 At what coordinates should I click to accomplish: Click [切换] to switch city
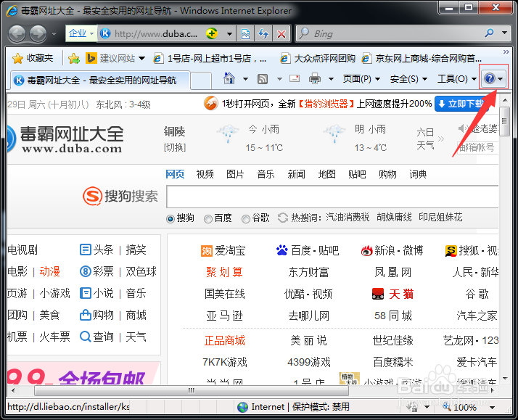point(175,147)
